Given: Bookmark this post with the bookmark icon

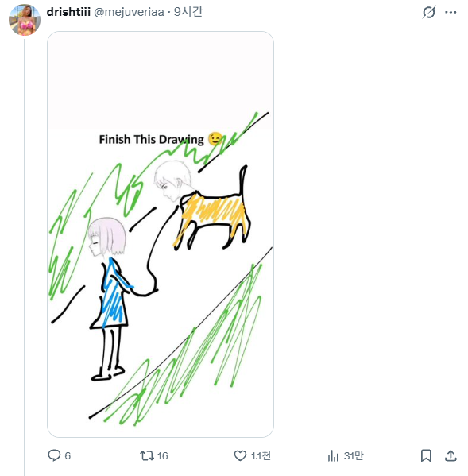Looking at the screenshot, I should 426,455.
